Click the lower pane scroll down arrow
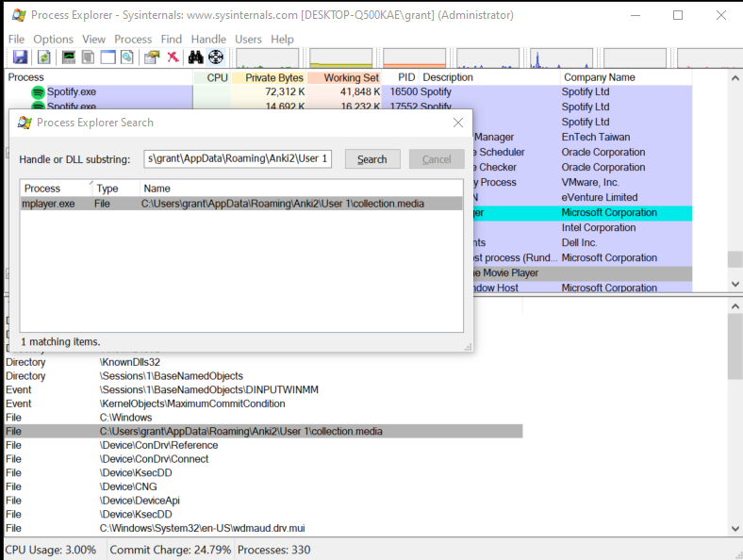 tap(735, 528)
